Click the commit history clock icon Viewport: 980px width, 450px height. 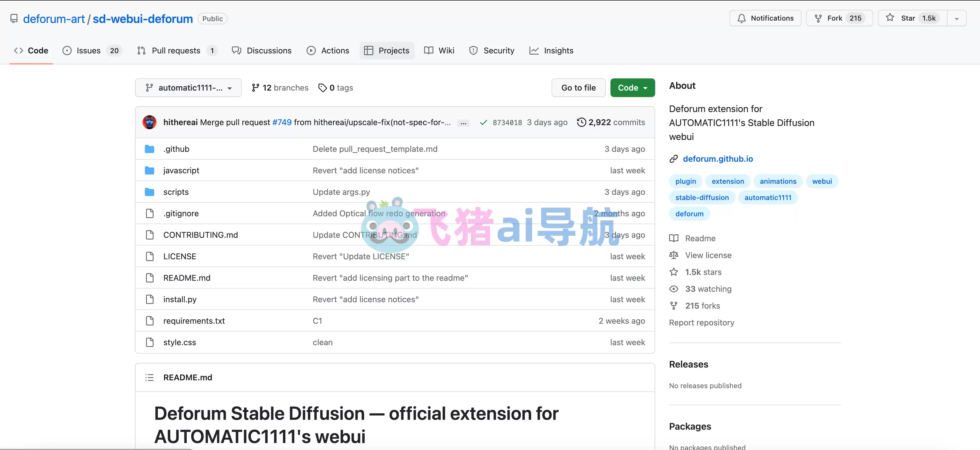click(581, 122)
